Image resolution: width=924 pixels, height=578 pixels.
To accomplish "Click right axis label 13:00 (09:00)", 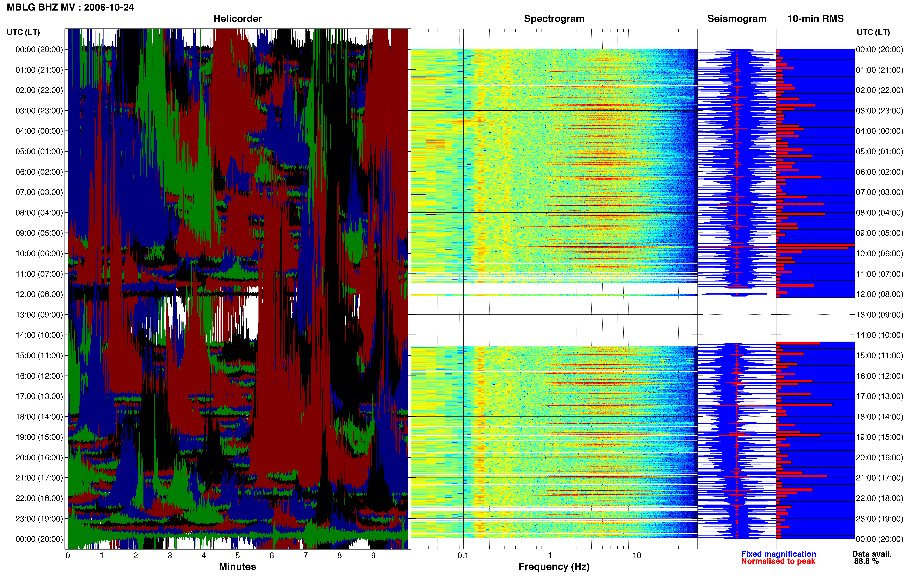I will coord(879,315).
